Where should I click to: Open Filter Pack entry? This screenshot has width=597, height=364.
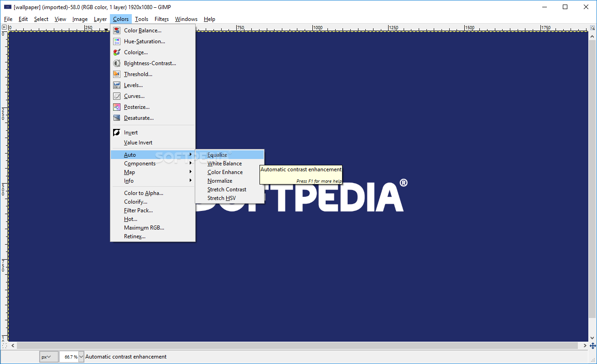(153, 210)
